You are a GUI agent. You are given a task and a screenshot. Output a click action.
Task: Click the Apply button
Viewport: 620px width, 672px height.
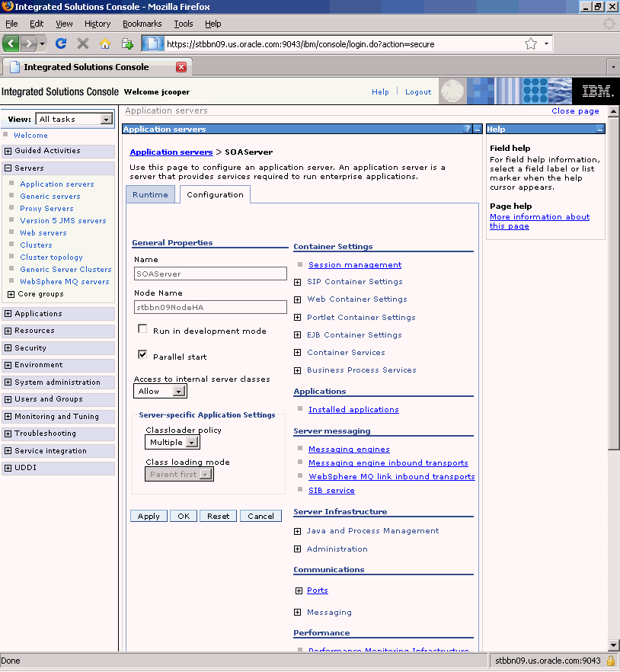point(149,516)
